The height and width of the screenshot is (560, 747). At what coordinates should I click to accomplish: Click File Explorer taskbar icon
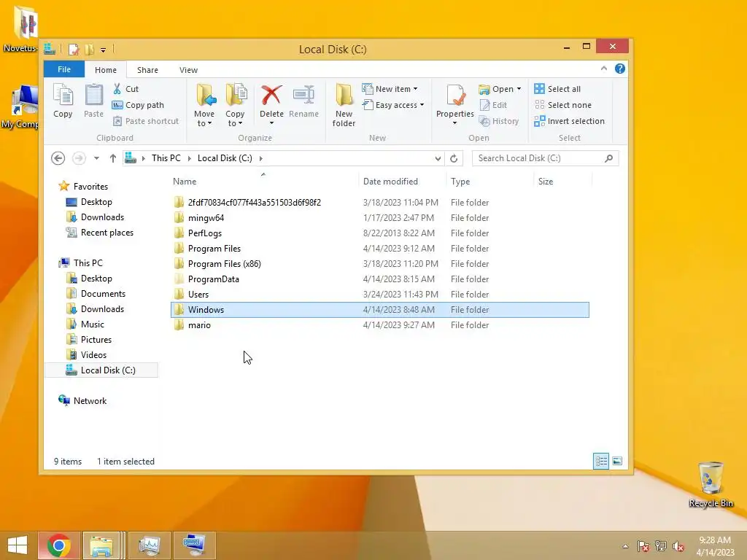click(101, 545)
